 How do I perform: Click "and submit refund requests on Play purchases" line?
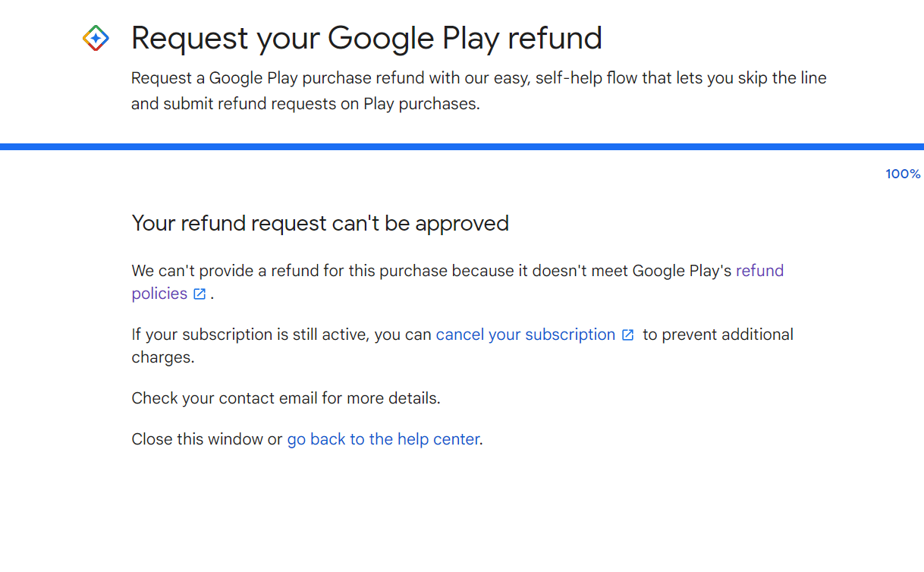coord(305,103)
